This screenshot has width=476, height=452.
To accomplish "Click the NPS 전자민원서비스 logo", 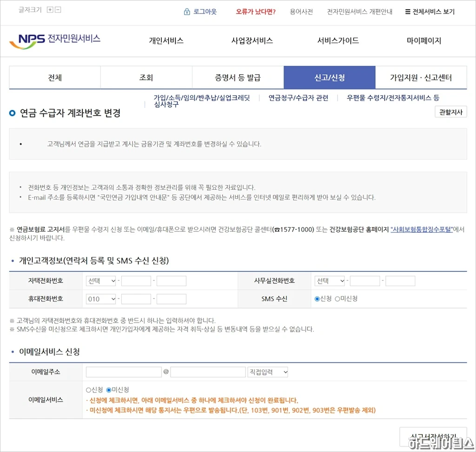I will click(x=55, y=41).
